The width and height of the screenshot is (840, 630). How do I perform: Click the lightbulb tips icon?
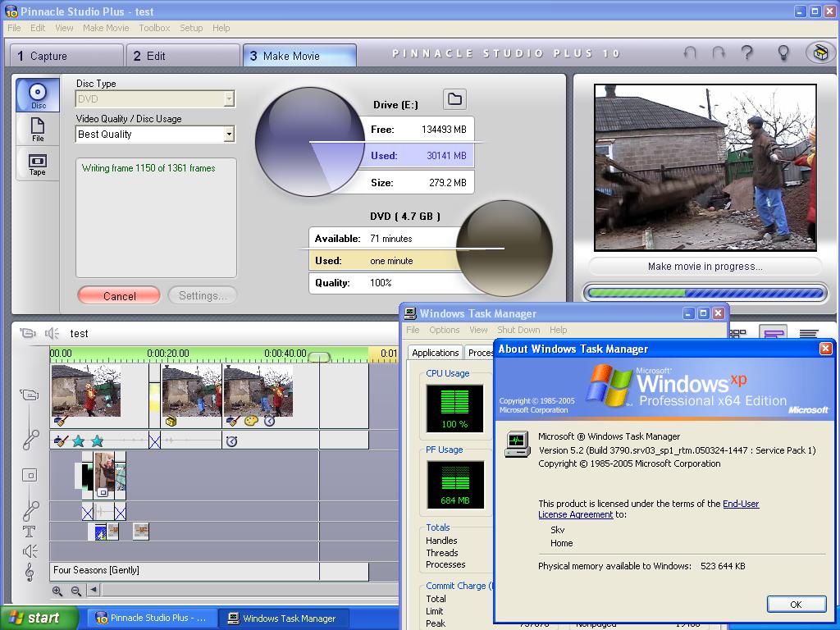(783, 53)
